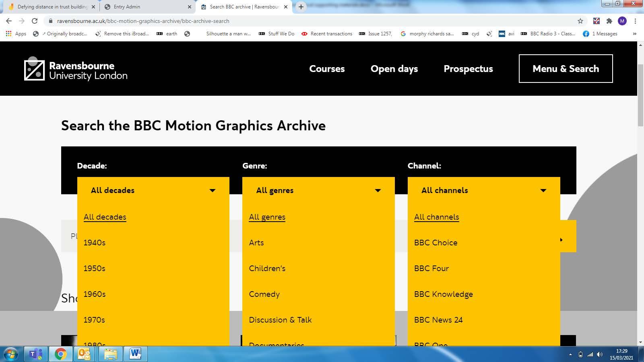Open the Stuff We Do bookmark

277,34
